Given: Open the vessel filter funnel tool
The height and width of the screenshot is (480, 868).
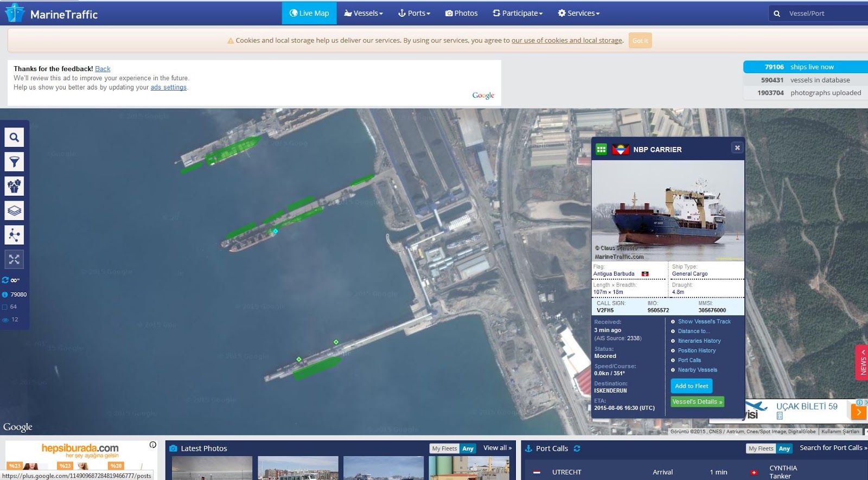Looking at the screenshot, I should (x=14, y=162).
